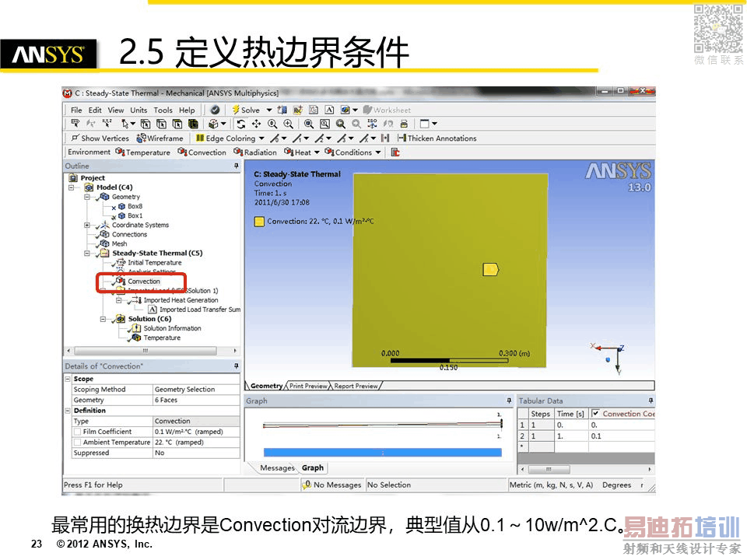Pin the Details of Convection panel
The height and width of the screenshot is (560, 747).
[x=237, y=366]
